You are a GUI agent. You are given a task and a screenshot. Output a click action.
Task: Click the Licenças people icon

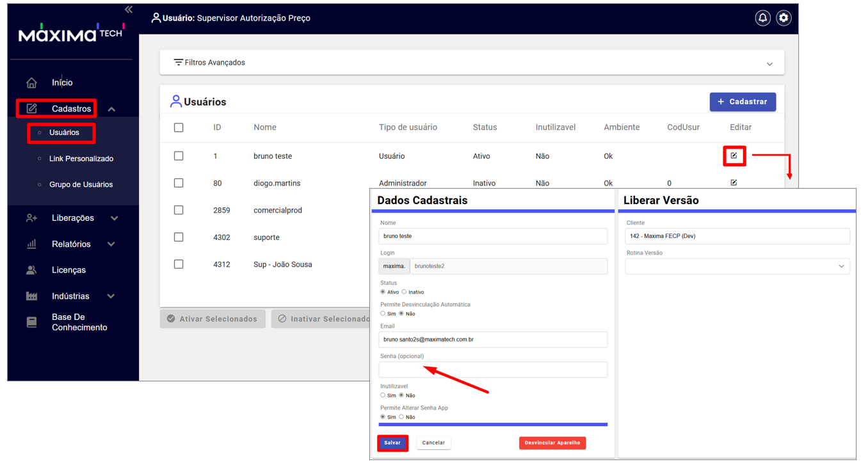point(31,270)
